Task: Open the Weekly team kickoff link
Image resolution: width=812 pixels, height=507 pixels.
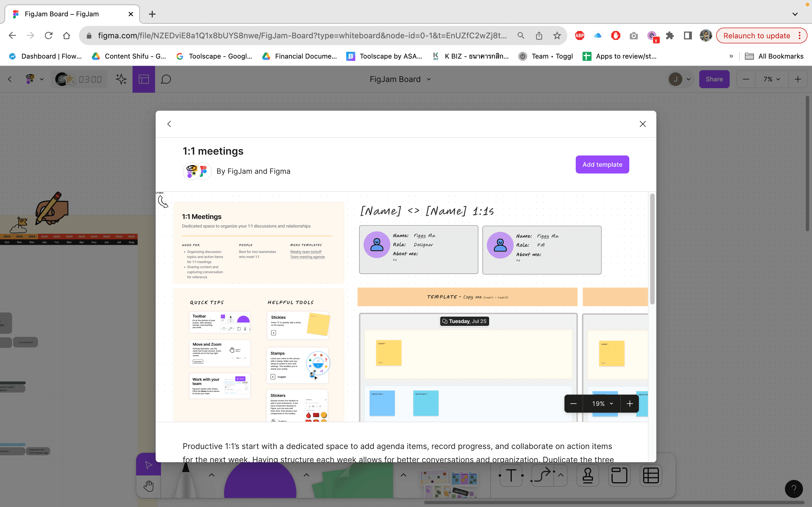Action: [x=305, y=252]
